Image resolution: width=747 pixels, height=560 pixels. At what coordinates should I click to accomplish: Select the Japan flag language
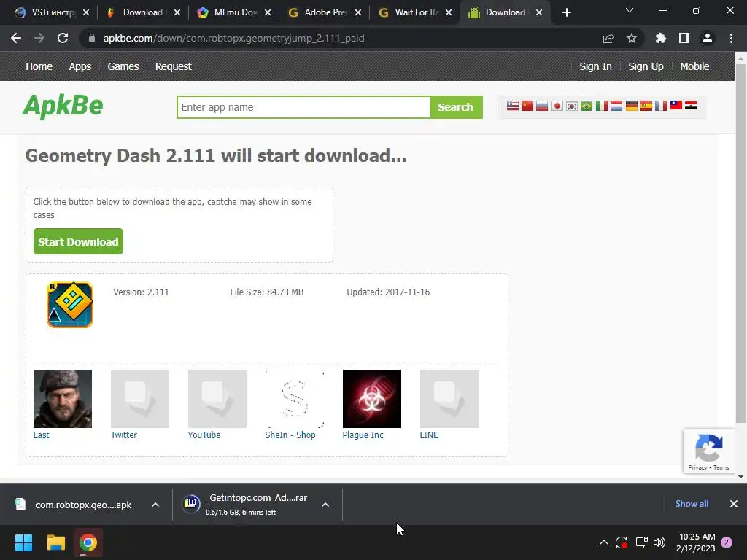click(557, 106)
